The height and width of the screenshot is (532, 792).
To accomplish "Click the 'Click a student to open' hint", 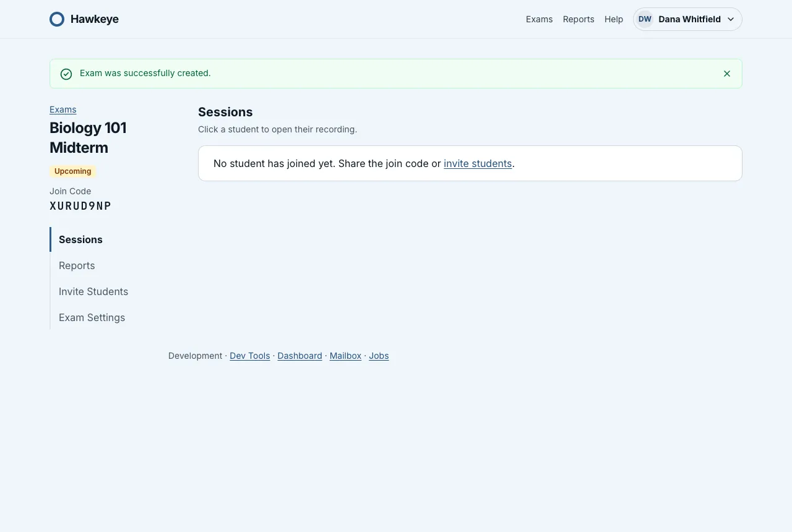I will pyautogui.click(x=277, y=129).
